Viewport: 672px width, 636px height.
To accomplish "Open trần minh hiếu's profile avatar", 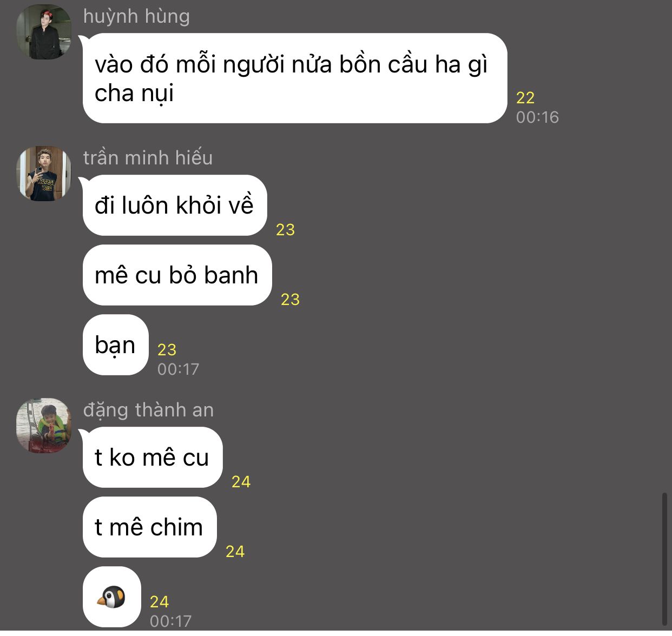I will click(44, 174).
